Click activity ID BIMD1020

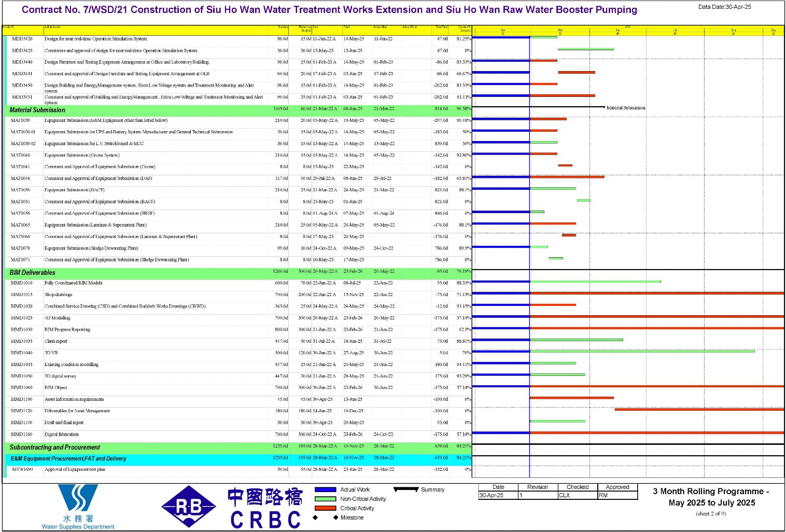(22, 306)
